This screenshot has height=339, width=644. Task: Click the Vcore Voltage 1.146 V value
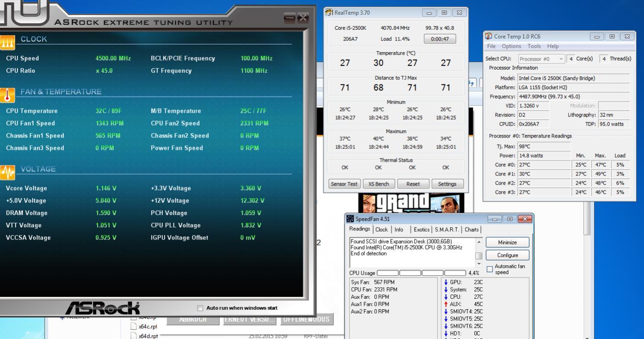coord(106,188)
